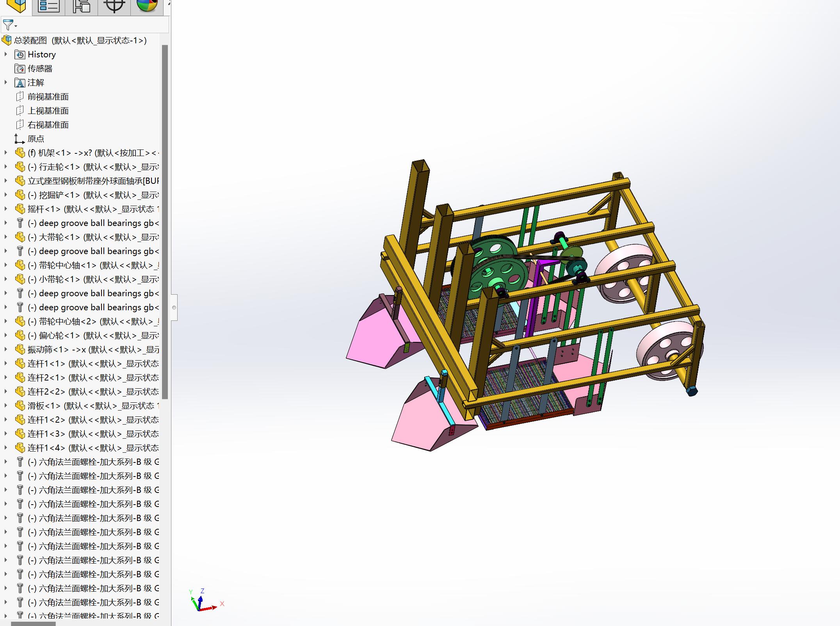Image resolution: width=840 pixels, height=626 pixels.
Task: Select the 前视基准面 plane
Action: coord(48,97)
